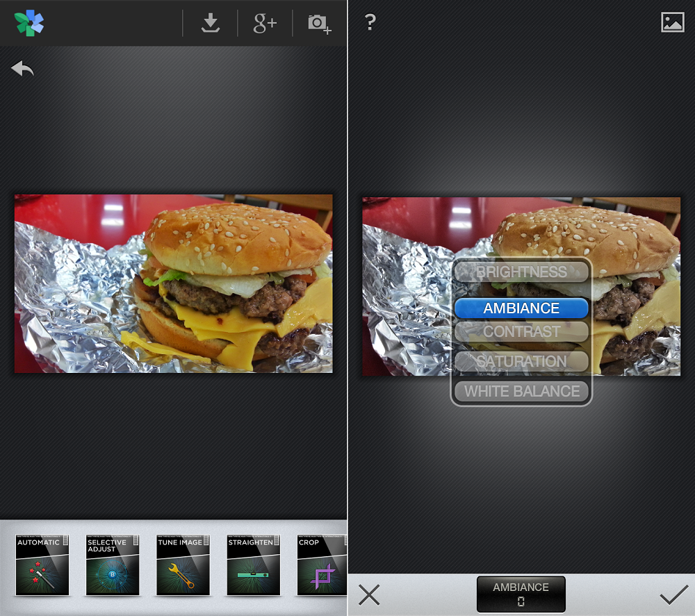Cancel edits with the X icon

click(x=369, y=594)
